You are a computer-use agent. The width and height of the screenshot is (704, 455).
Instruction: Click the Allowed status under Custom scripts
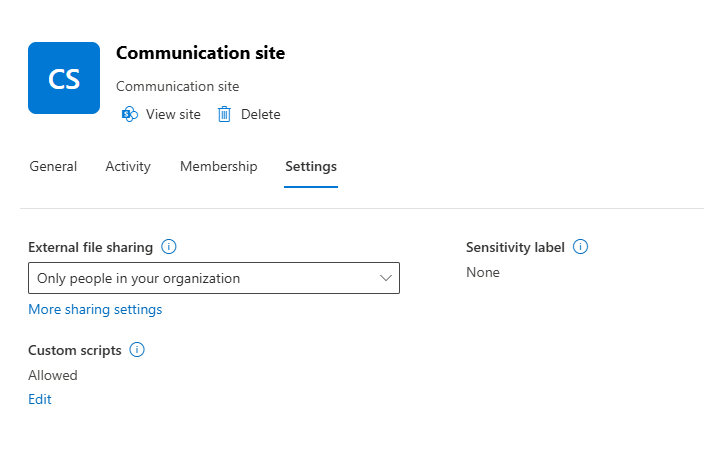pyautogui.click(x=53, y=375)
